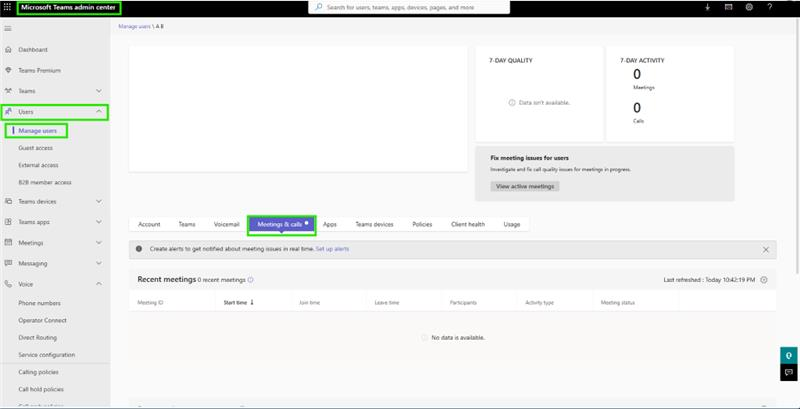Click the Dashboard home icon
Image resolution: width=800 pixels, height=409 pixels.
8,49
